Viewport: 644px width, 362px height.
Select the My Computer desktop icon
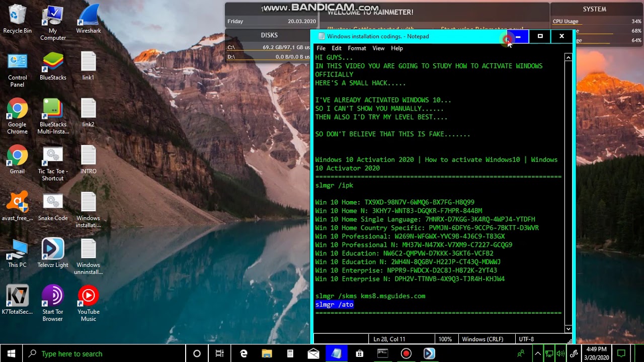tap(53, 23)
